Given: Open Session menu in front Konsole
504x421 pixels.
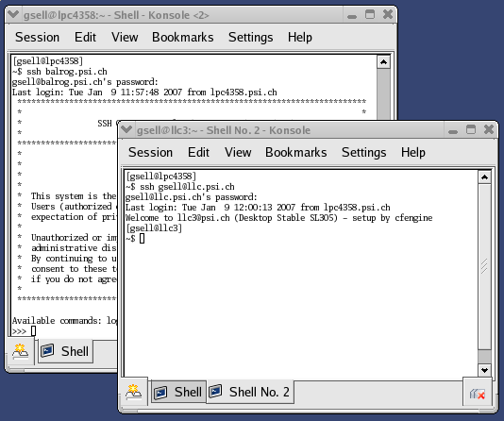Looking at the screenshot, I should [150, 152].
